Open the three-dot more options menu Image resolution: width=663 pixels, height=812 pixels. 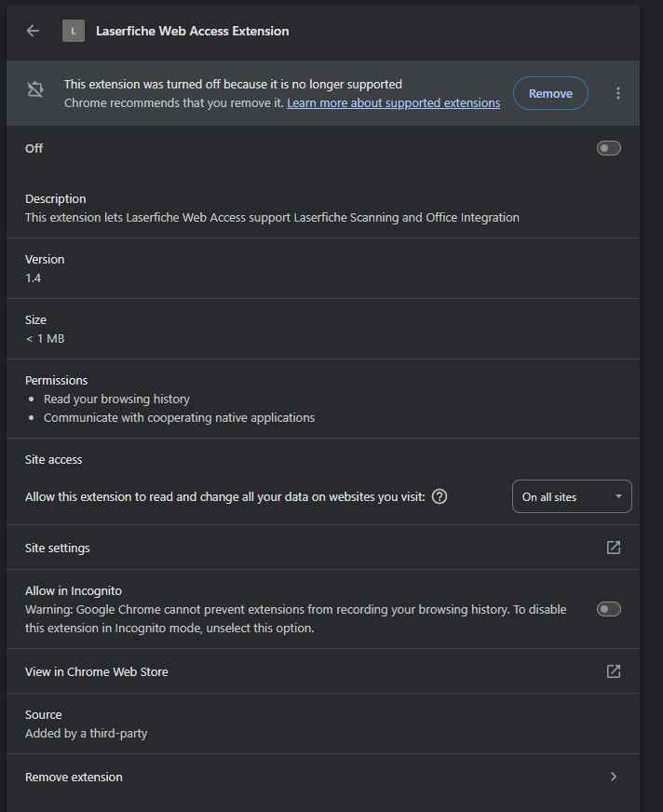[x=618, y=93]
